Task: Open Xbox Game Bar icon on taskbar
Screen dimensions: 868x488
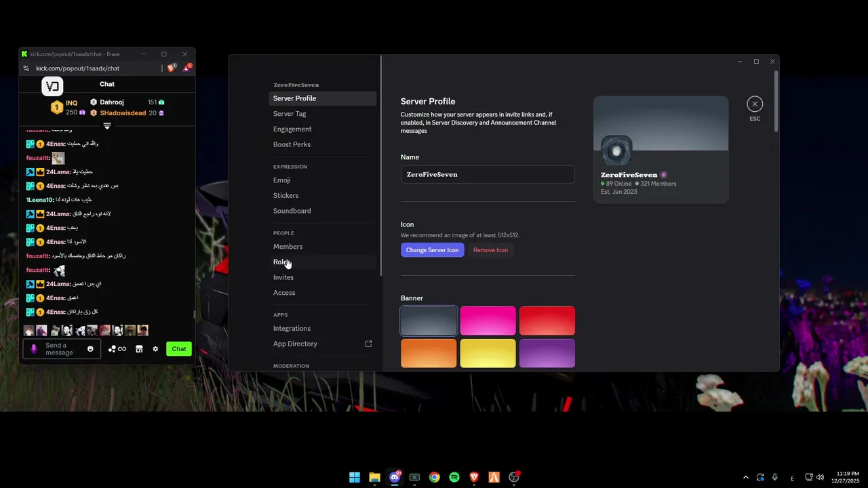Action: (x=414, y=477)
